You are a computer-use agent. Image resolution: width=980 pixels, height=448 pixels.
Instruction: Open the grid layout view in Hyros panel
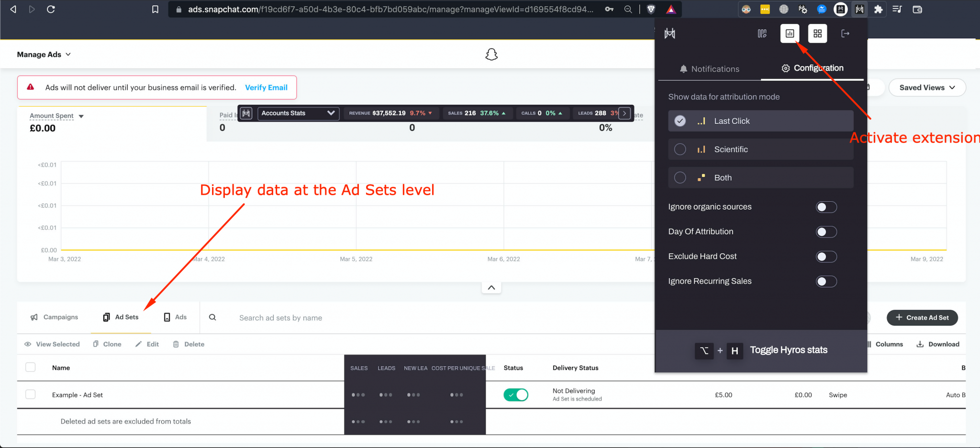817,34
